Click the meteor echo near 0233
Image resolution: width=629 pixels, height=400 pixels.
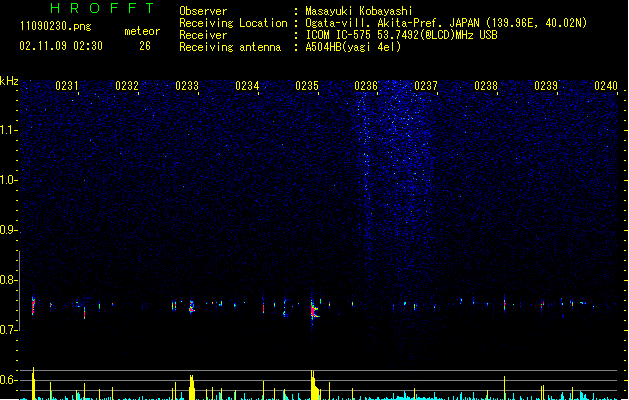[x=192, y=307]
